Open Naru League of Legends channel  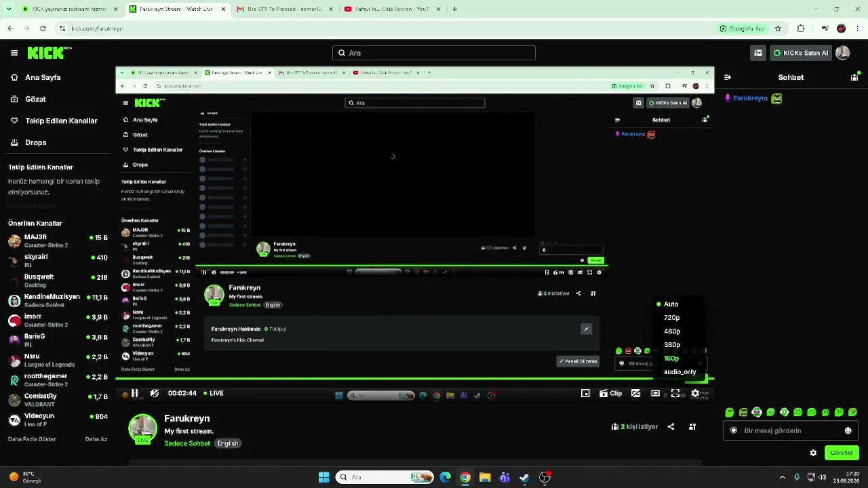tap(58, 360)
